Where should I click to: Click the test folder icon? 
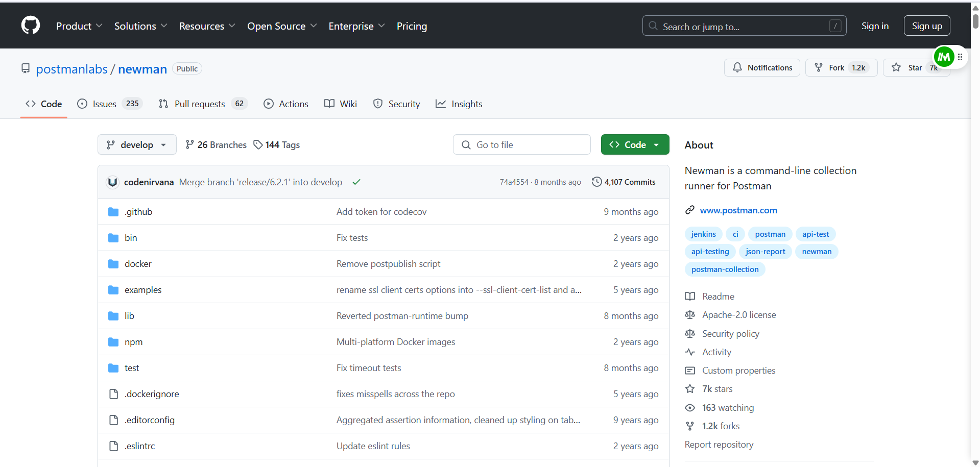point(113,368)
